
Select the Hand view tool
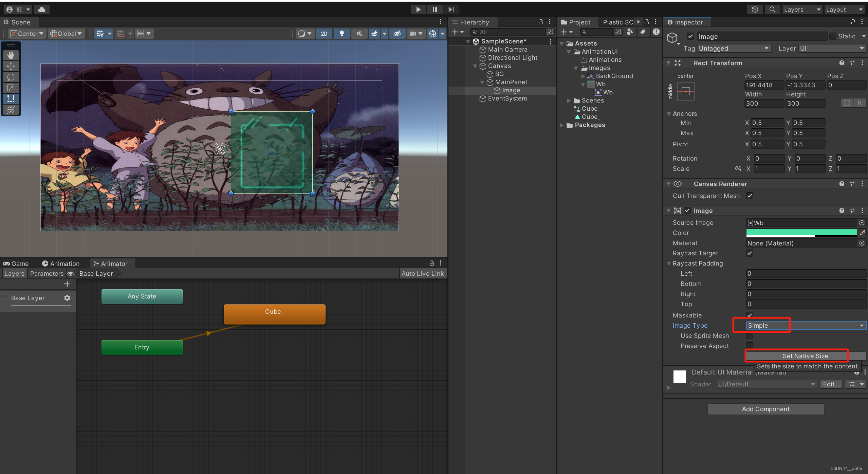click(x=11, y=55)
